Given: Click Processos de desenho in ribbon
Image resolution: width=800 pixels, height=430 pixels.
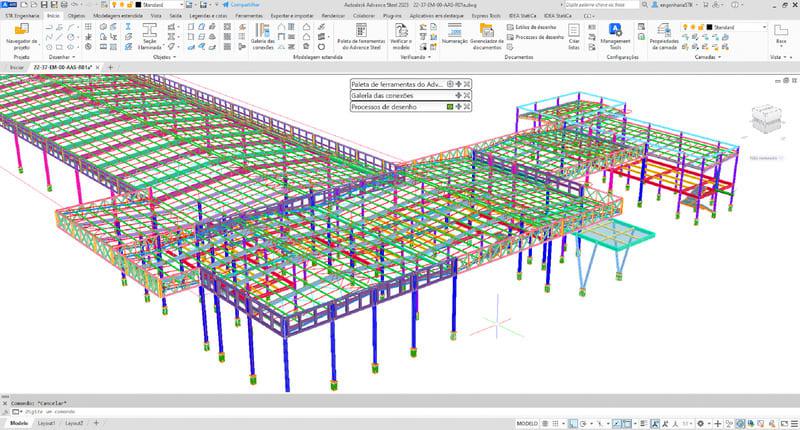Looking at the screenshot, I should (x=535, y=37).
